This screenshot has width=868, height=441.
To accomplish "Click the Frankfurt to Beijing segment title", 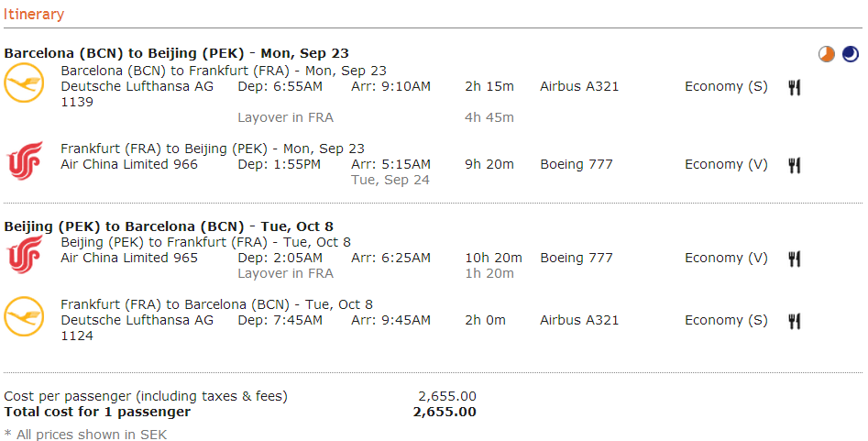I will point(213,149).
